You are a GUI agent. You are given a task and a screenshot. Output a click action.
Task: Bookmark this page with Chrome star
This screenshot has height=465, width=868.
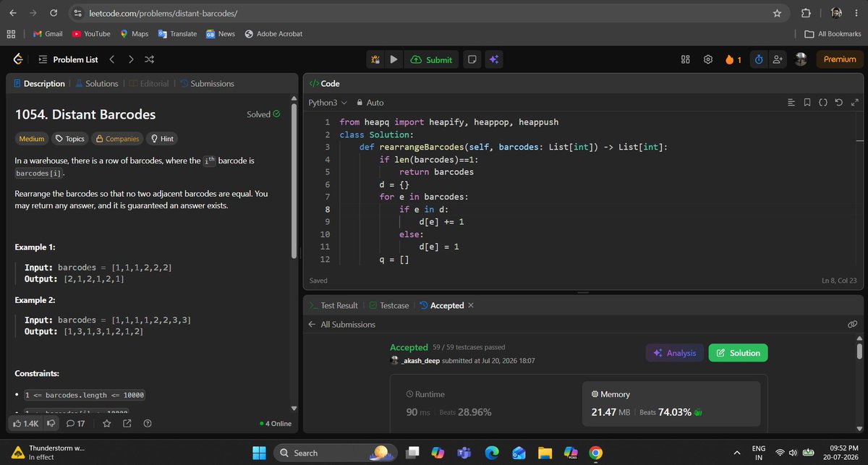click(777, 13)
